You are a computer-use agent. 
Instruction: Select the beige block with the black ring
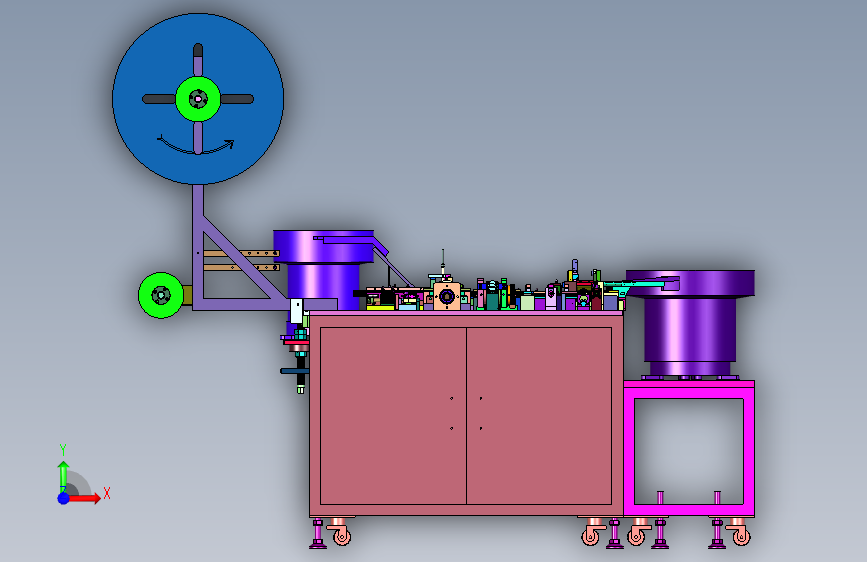tap(447, 296)
